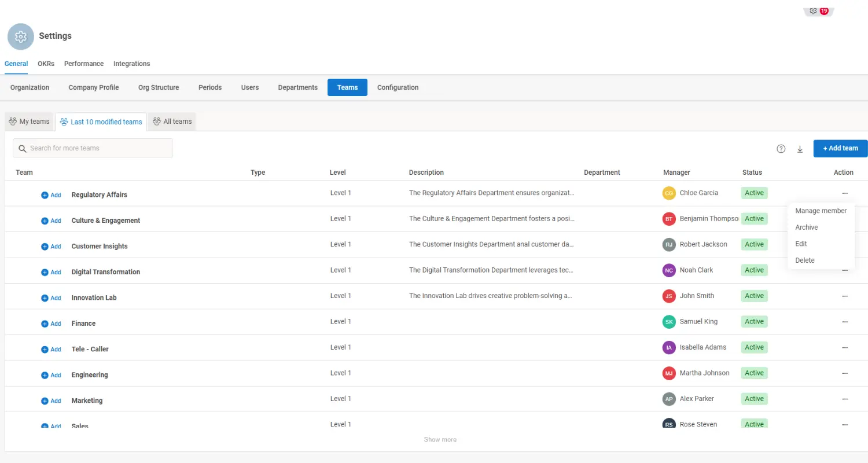868x463 pixels.
Task: Go to the OKRs tab
Action: (x=46, y=64)
